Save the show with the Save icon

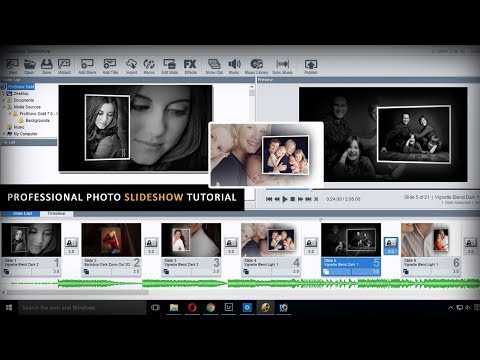[x=47, y=66]
